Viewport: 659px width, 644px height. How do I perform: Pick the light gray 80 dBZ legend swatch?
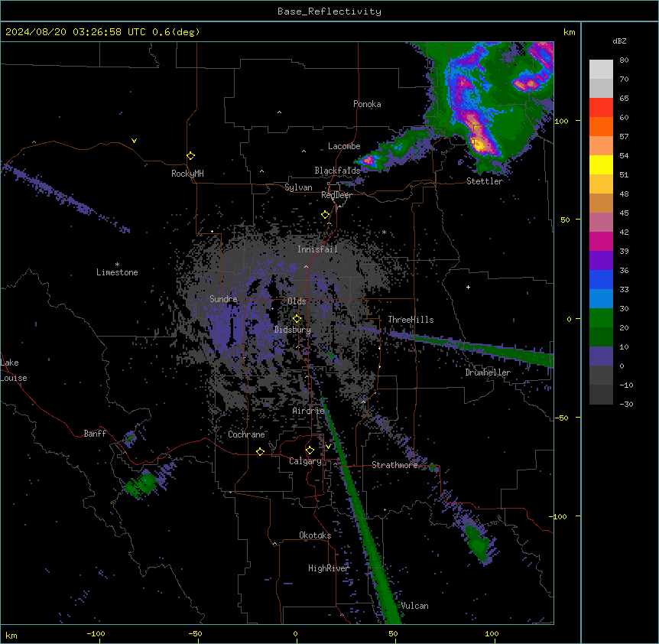click(601, 70)
